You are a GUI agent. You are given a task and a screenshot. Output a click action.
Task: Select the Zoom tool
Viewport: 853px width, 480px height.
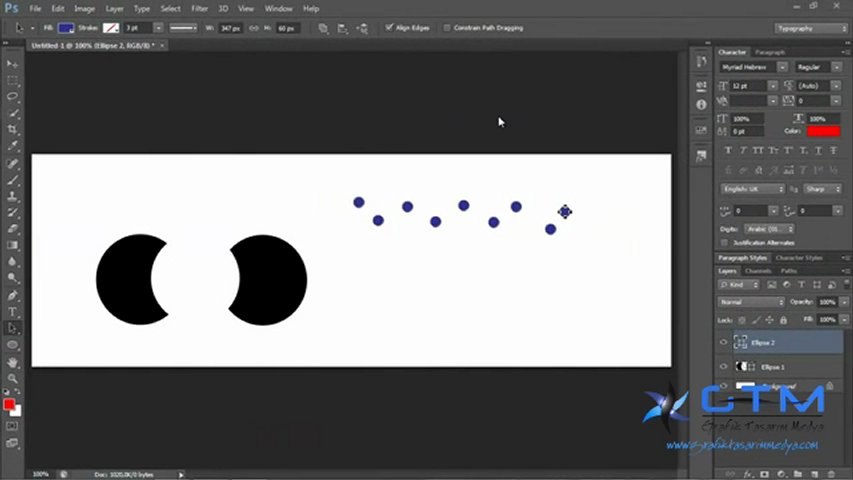pyautogui.click(x=12, y=379)
